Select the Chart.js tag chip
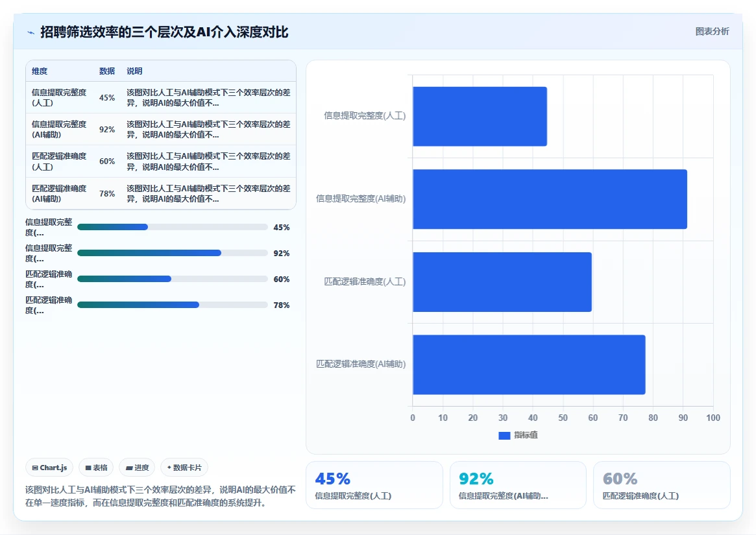 (49, 468)
